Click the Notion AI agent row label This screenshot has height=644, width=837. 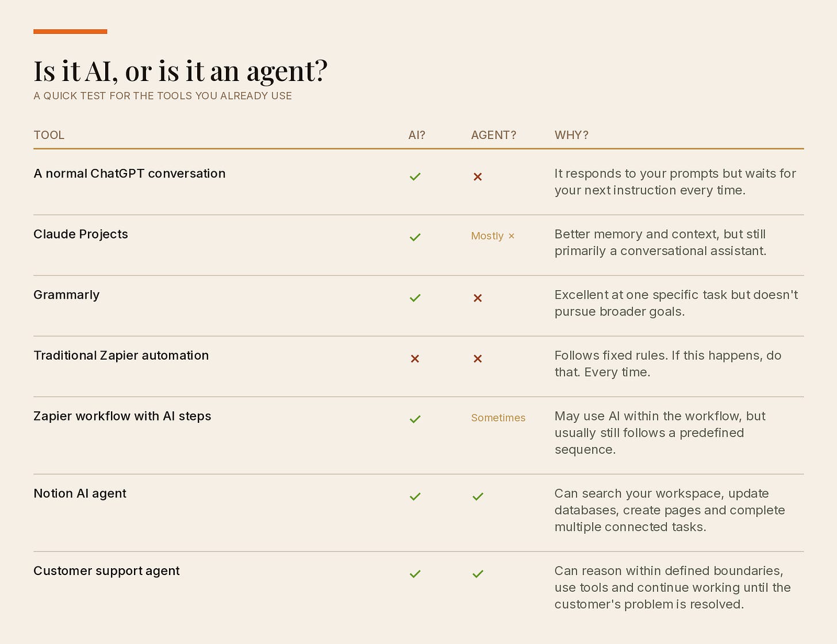pyautogui.click(x=80, y=493)
